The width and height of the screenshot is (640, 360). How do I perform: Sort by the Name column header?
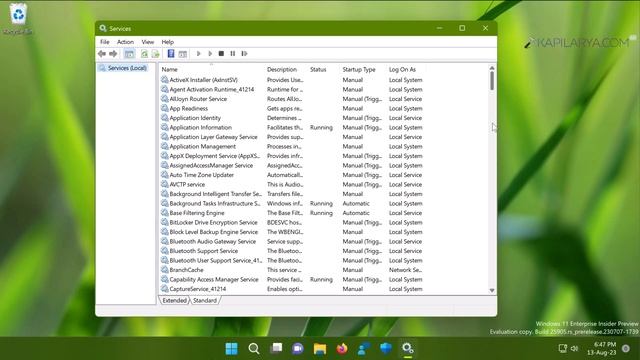(211, 69)
